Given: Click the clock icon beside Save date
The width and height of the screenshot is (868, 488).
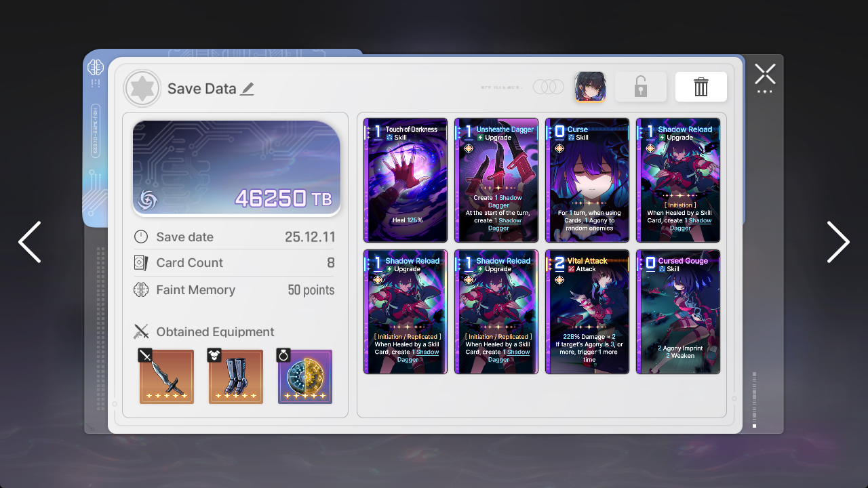Looking at the screenshot, I should pos(141,237).
